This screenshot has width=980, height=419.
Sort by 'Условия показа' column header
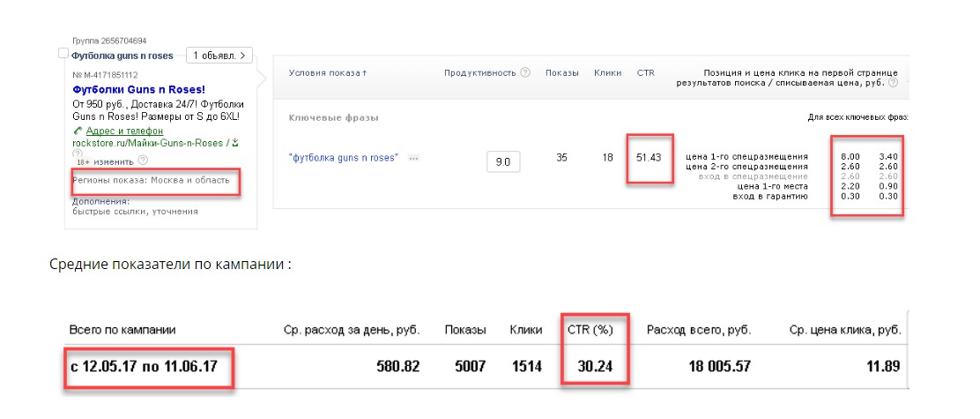point(327,72)
